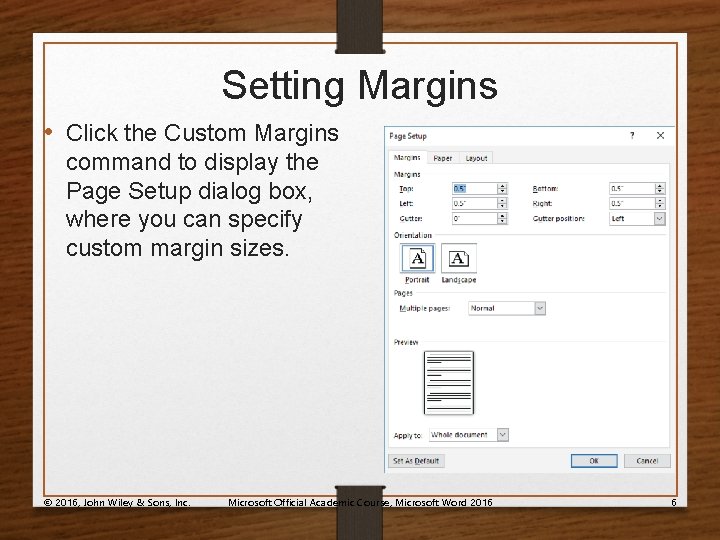Click the 'Orientation' section label
720x540 pixels.
[413, 235]
